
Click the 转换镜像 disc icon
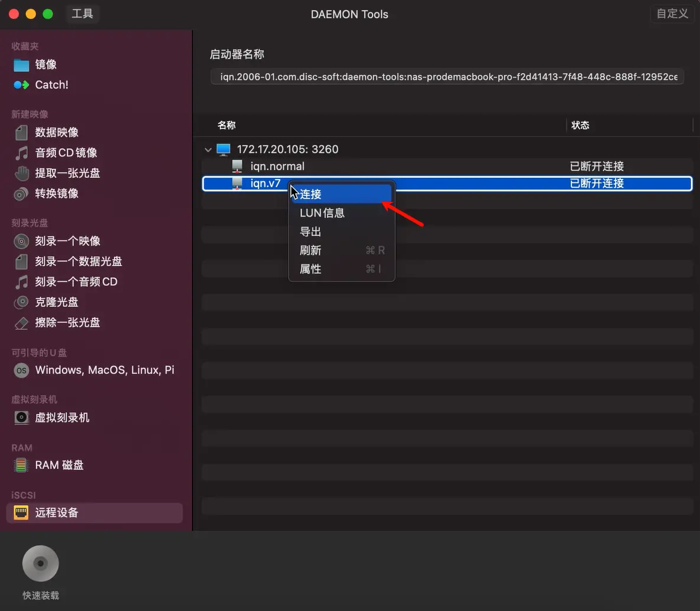coord(21,194)
